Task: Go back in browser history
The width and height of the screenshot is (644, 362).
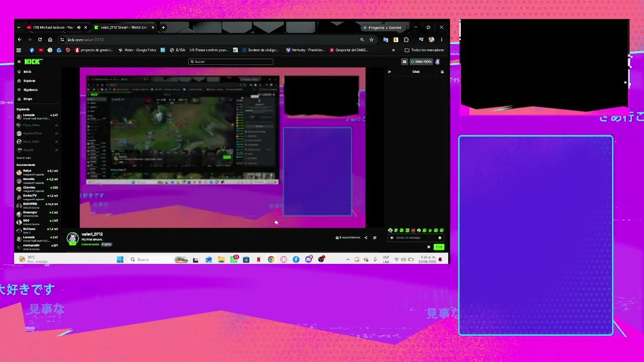Action: pyautogui.click(x=20, y=40)
